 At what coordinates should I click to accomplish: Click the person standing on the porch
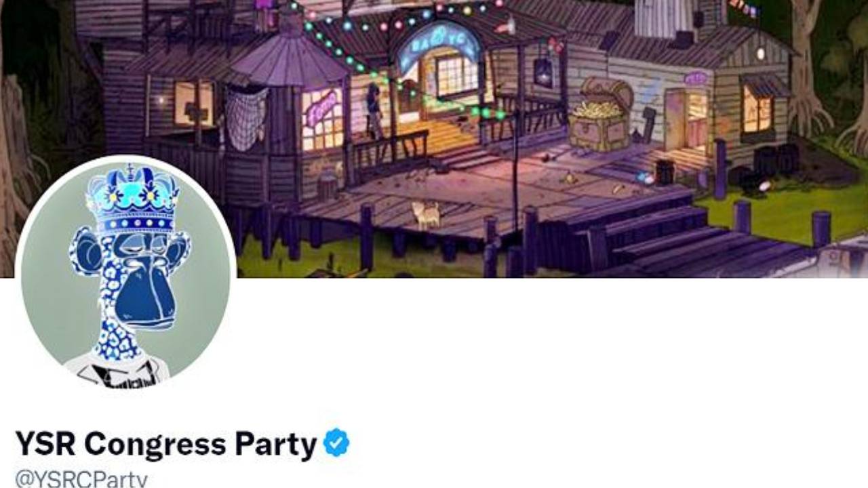(x=374, y=112)
